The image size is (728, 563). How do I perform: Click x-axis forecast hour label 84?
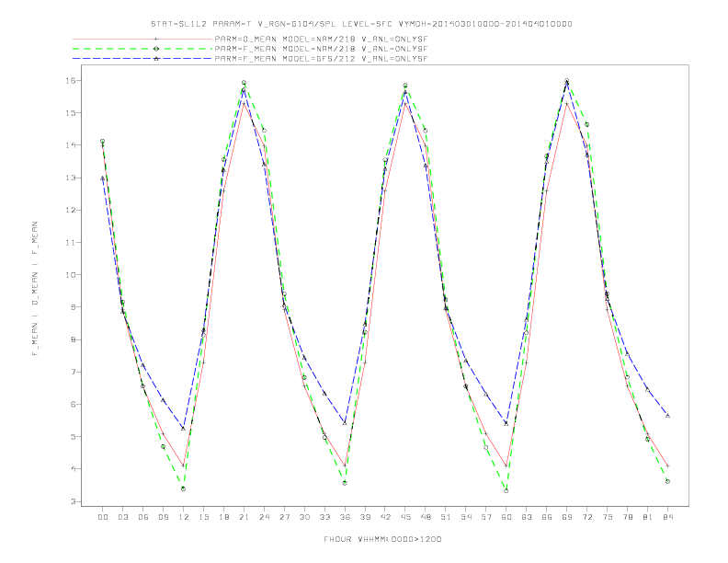click(x=667, y=517)
